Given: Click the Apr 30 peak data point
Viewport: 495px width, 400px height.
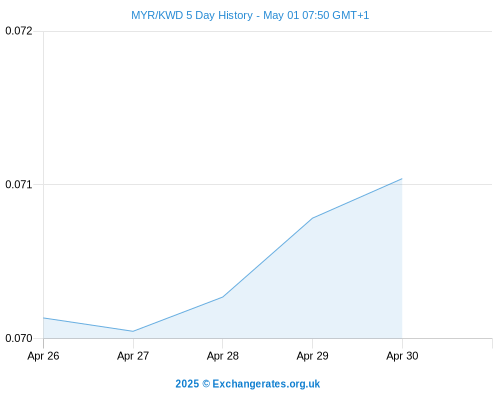Looking at the screenshot, I should tap(402, 179).
